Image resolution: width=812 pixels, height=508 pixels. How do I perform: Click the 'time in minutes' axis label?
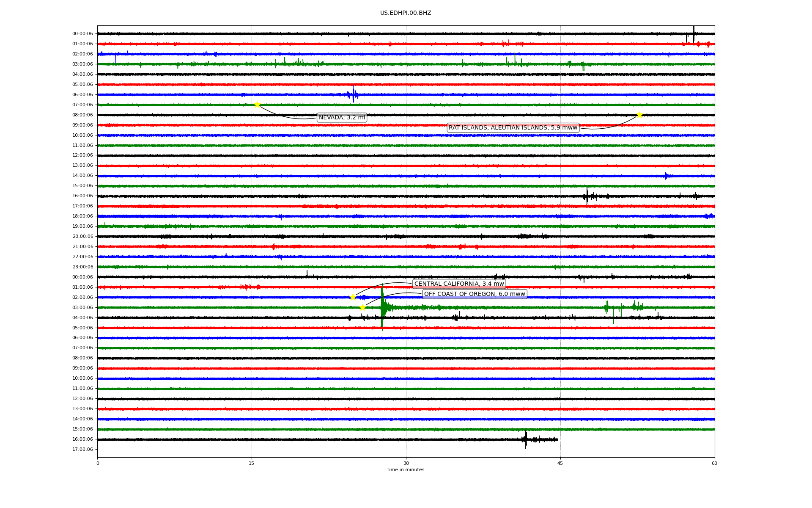pos(406,470)
